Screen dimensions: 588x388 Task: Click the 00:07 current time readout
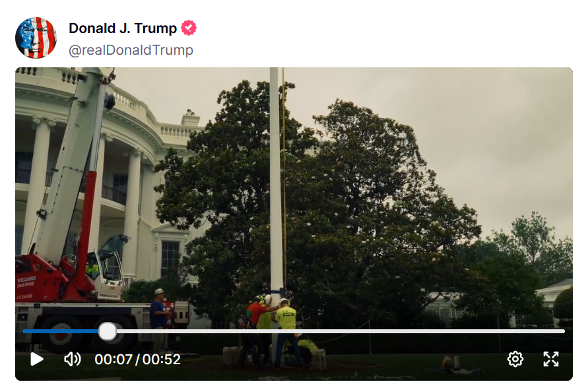tap(114, 360)
